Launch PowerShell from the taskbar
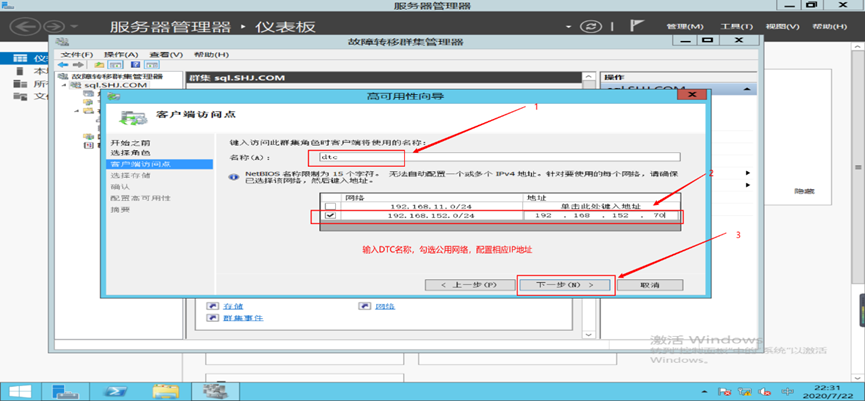The image size is (865, 401). point(116,391)
